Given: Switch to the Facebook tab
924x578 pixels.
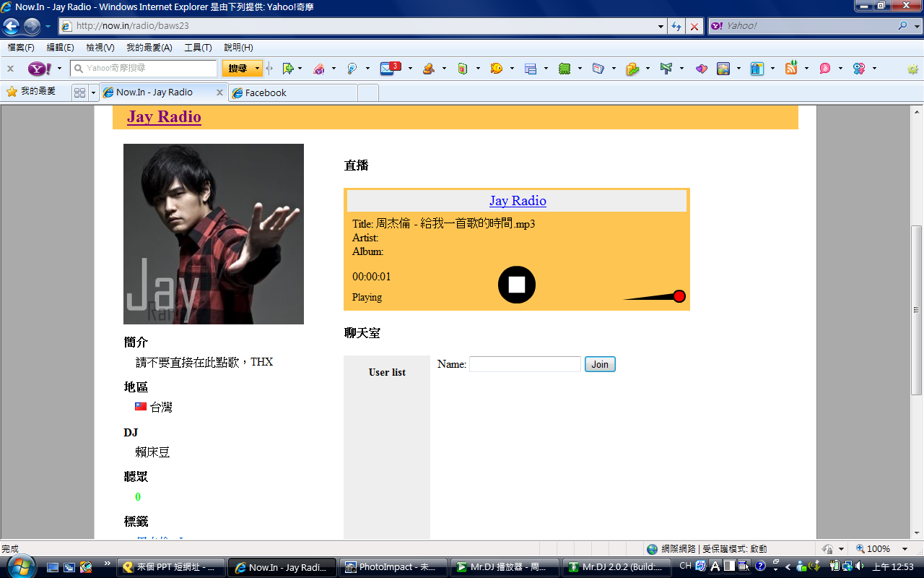Looking at the screenshot, I should click(x=293, y=92).
